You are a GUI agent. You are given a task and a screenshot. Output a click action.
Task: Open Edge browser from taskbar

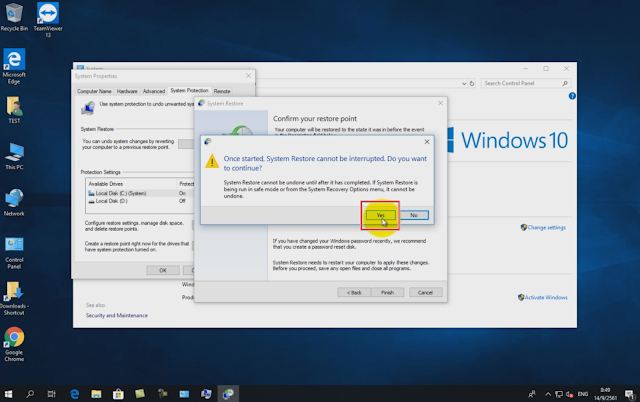(74, 394)
